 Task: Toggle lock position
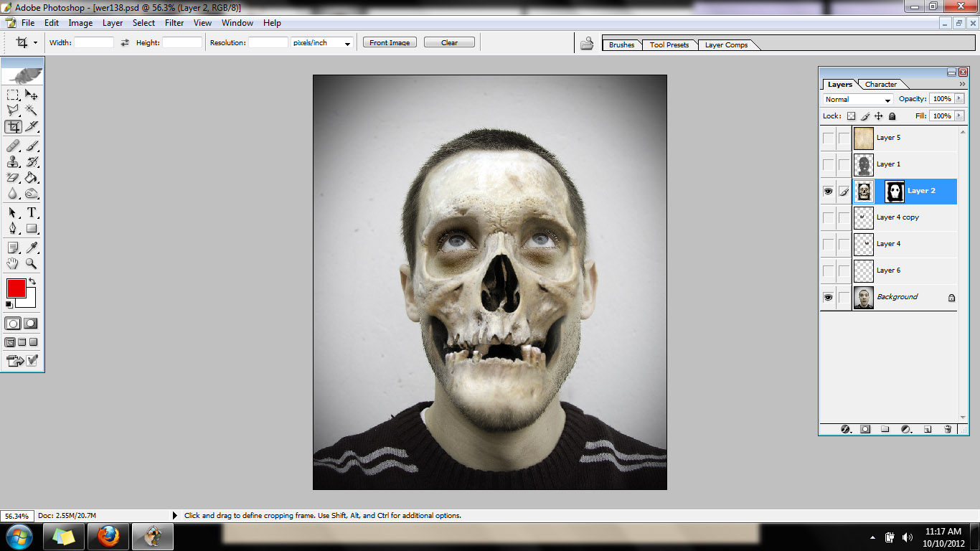click(879, 116)
